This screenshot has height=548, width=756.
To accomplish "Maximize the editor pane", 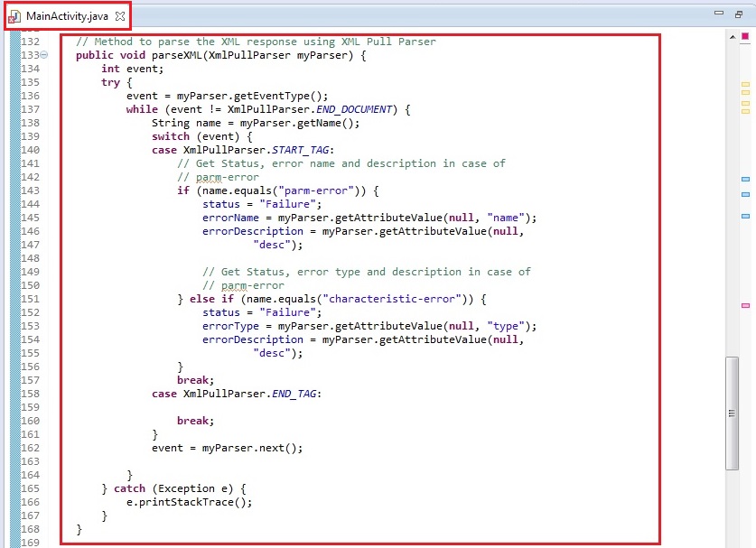I will pos(738,14).
